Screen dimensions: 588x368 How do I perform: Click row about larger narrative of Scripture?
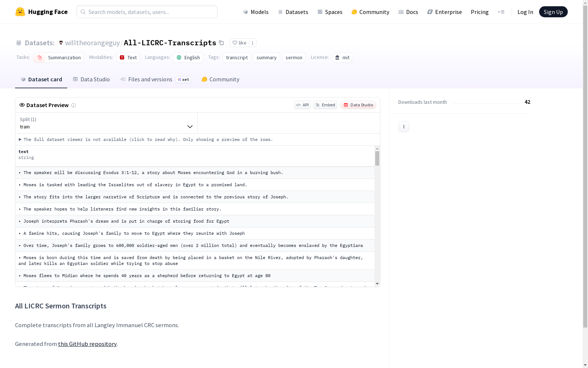(x=195, y=197)
